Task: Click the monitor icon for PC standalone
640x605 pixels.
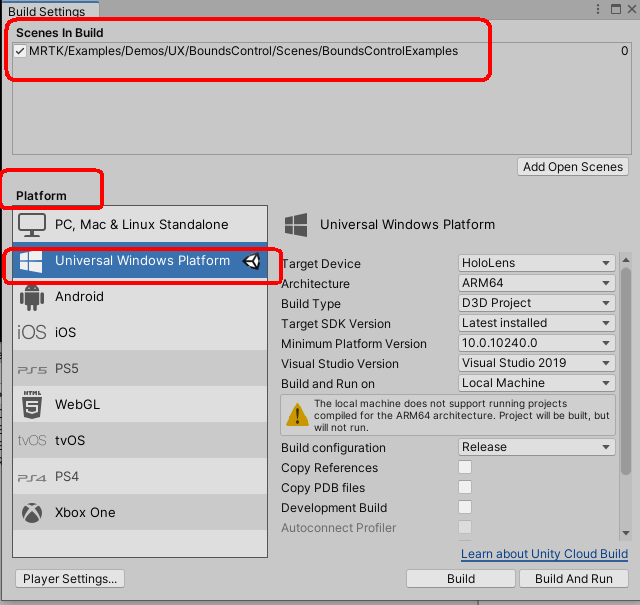Action: click(32, 225)
